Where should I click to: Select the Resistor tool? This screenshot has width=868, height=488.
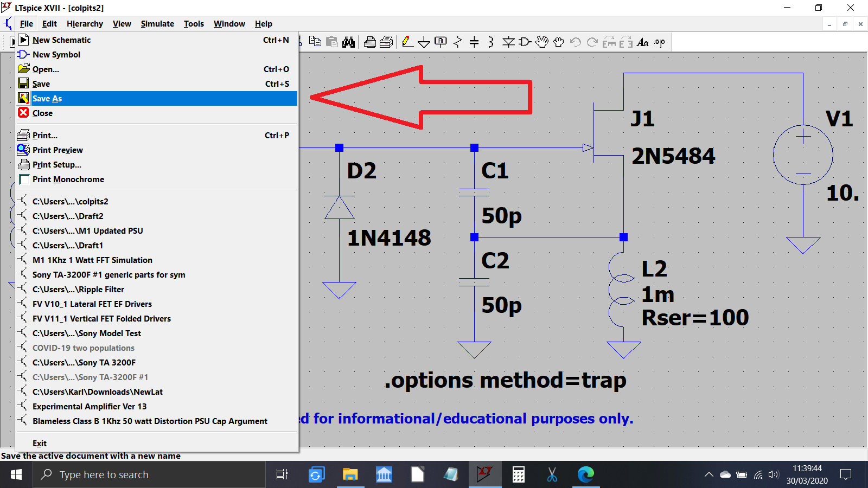[x=457, y=42]
